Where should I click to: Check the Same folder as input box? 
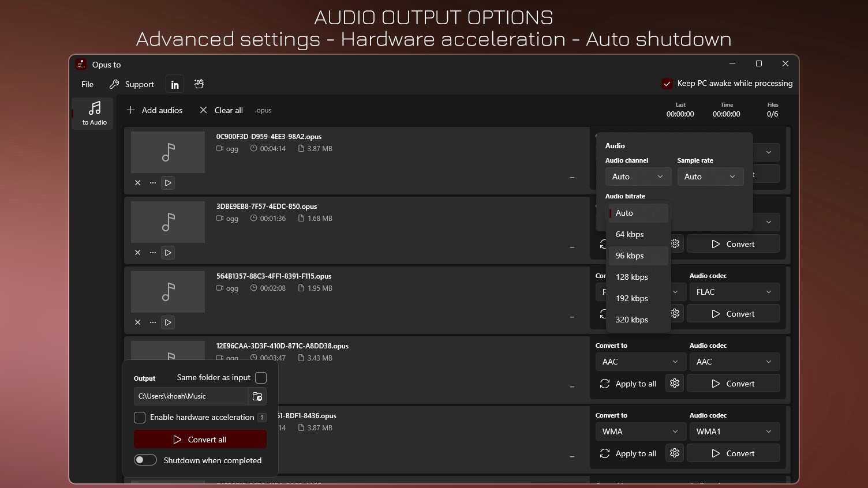click(x=261, y=378)
